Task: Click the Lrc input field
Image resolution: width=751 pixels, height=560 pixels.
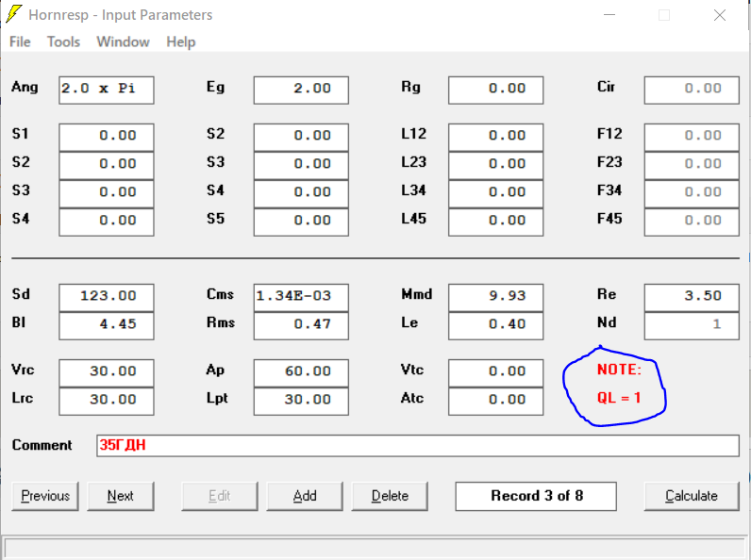Action: [x=107, y=402]
